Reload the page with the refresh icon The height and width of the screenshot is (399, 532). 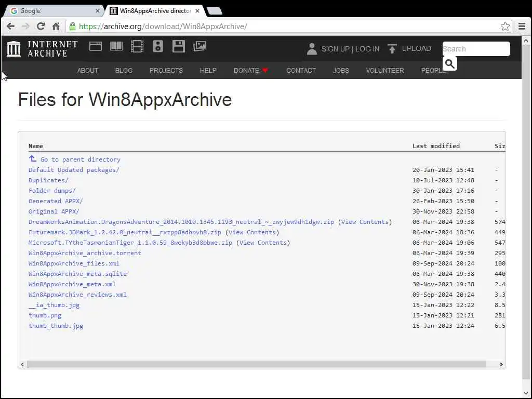pos(41,26)
